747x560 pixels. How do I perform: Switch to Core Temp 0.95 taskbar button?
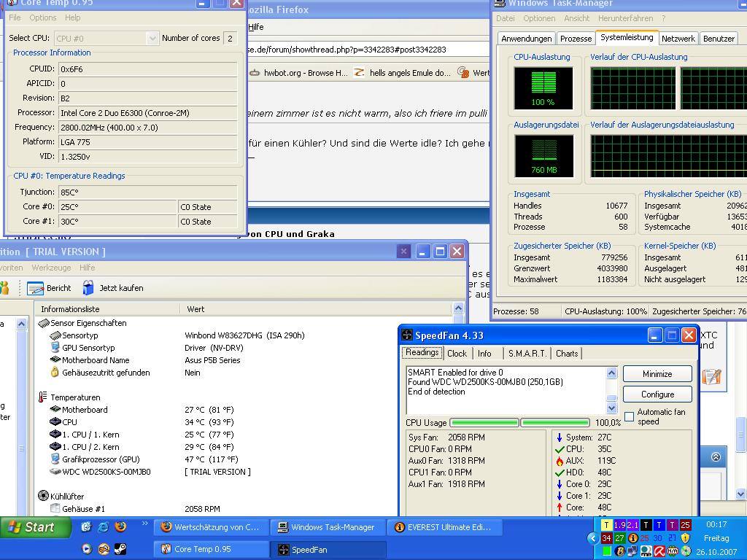coord(211,549)
